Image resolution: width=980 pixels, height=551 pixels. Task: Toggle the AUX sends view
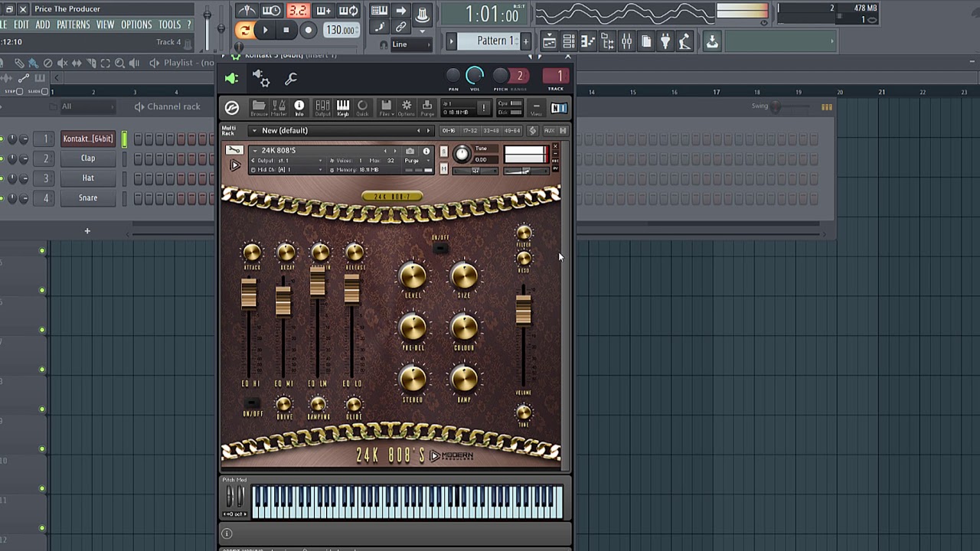(x=549, y=131)
